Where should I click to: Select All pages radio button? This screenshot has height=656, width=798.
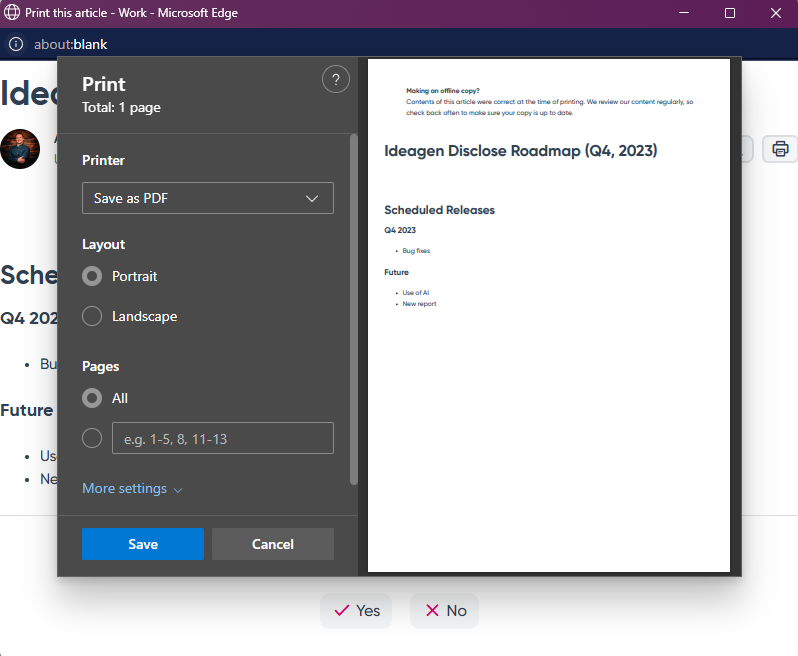(92, 398)
